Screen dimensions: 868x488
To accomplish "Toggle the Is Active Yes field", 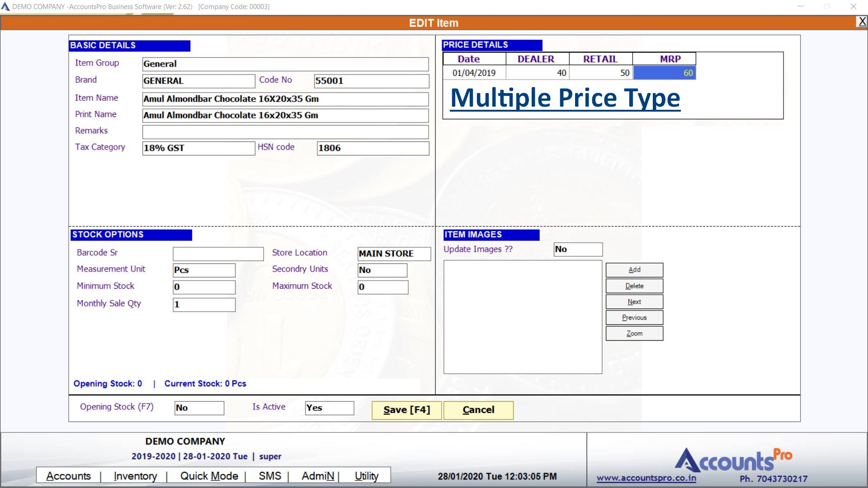I will click(x=329, y=408).
